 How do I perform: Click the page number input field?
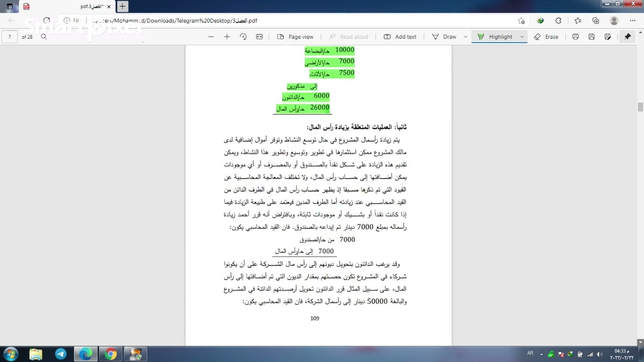[10, 37]
